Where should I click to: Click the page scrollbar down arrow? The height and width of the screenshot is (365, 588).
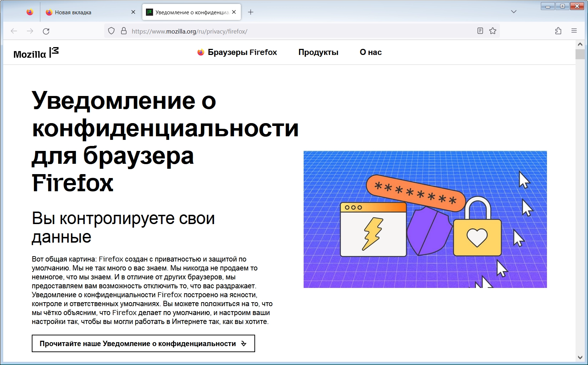click(x=580, y=357)
